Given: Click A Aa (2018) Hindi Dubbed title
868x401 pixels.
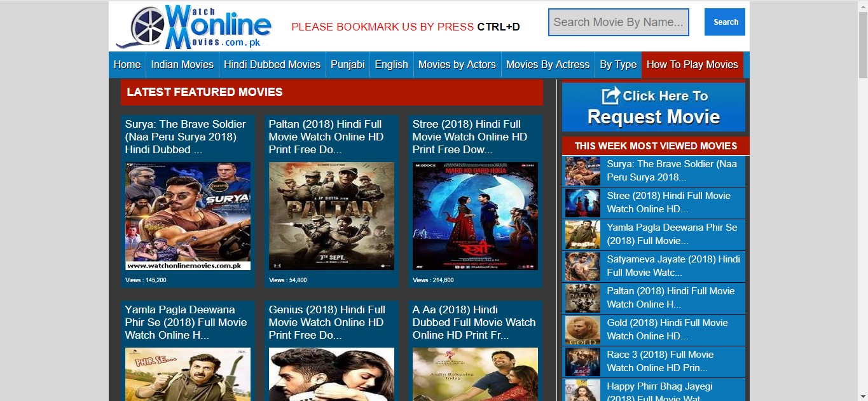Looking at the screenshot, I should tap(474, 322).
